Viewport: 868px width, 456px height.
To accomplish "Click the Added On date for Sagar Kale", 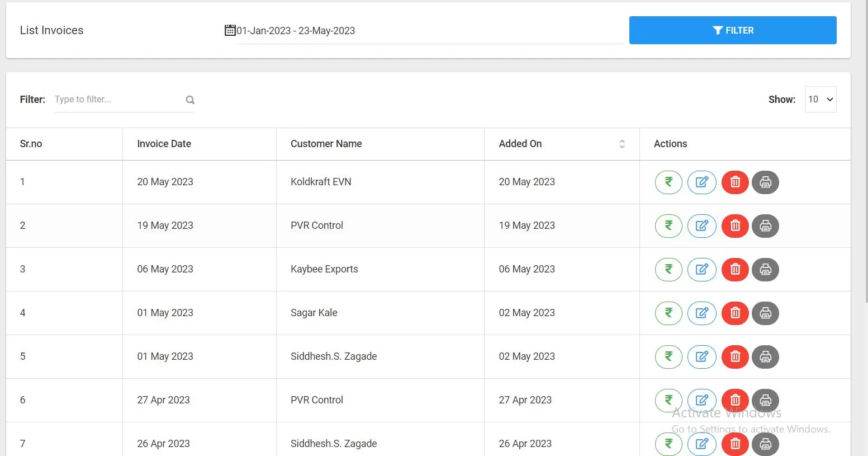I will pyautogui.click(x=527, y=313).
